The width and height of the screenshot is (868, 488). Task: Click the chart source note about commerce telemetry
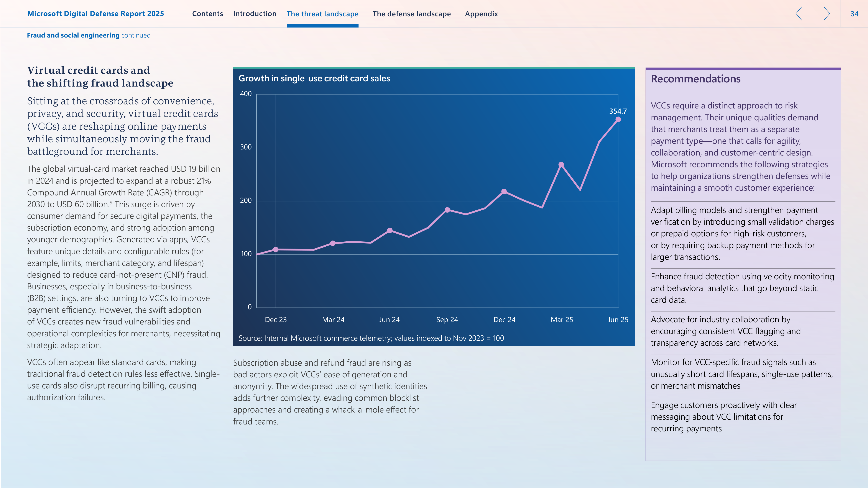(371, 338)
